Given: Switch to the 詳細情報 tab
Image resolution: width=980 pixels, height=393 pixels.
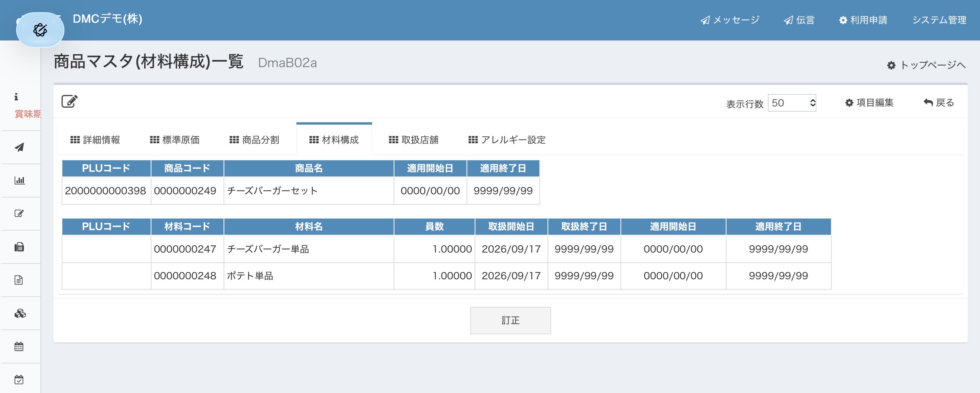Looking at the screenshot, I should [x=95, y=140].
